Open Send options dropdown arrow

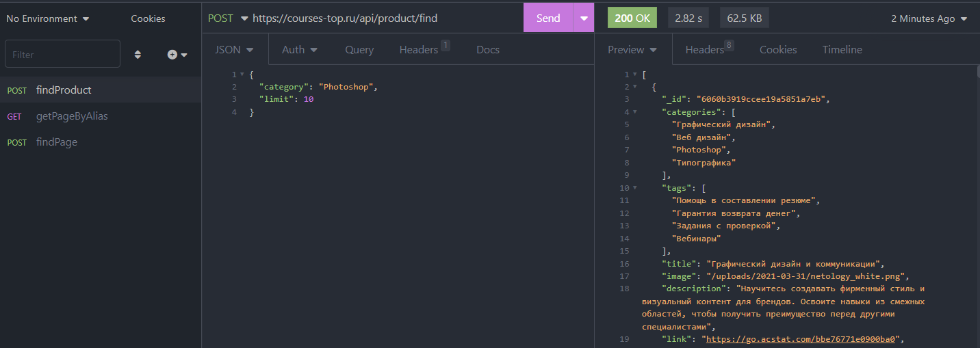click(x=583, y=18)
